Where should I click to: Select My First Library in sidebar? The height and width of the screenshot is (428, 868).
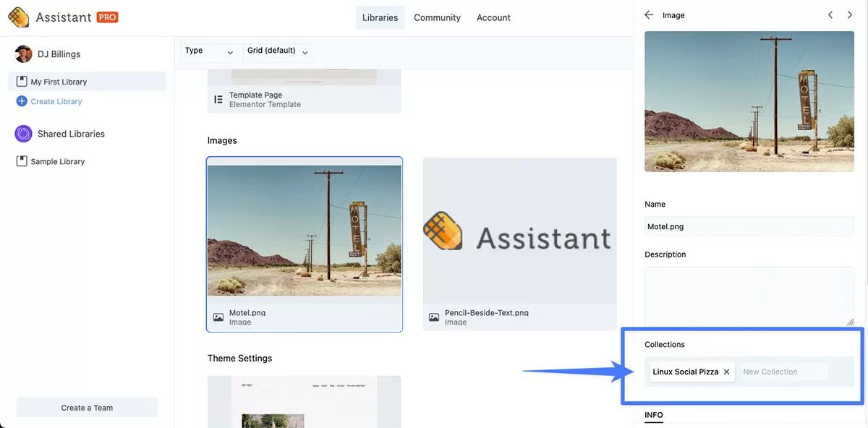(x=87, y=82)
